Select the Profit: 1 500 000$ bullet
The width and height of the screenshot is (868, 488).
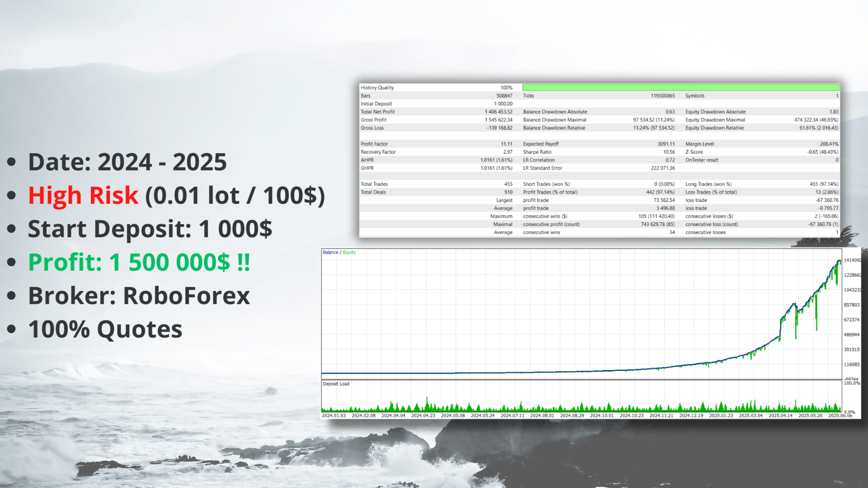(139, 262)
